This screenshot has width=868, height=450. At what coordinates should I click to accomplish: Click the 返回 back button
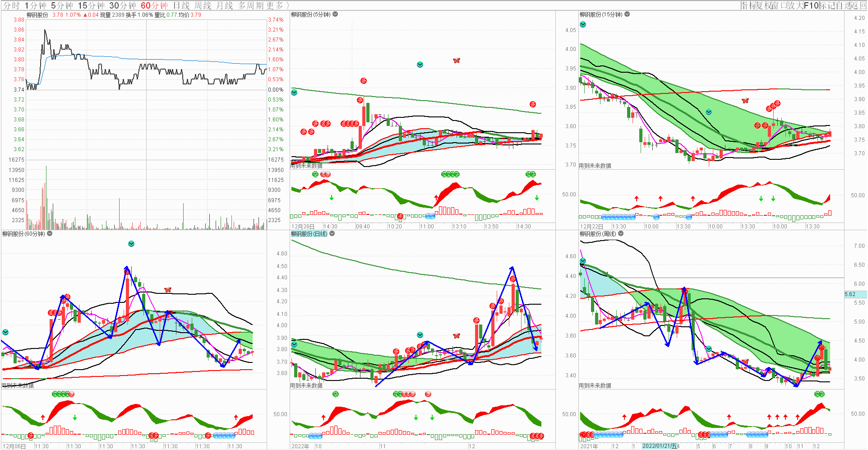[x=859, y=5]
